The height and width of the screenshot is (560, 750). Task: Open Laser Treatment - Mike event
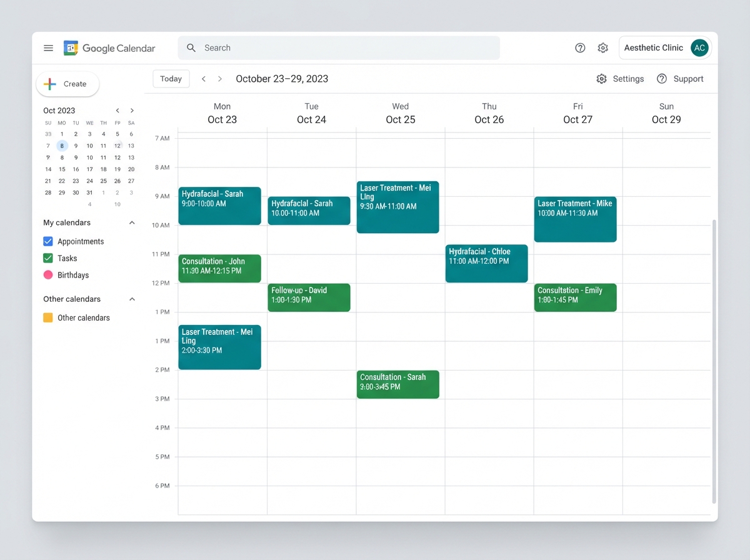(x=575, y=219)
